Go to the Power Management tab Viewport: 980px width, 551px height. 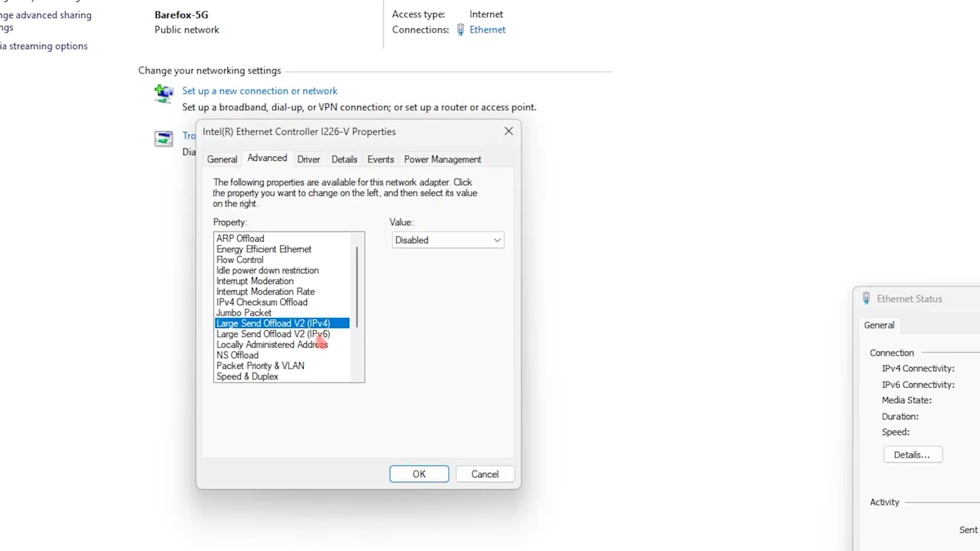(443, 159)
